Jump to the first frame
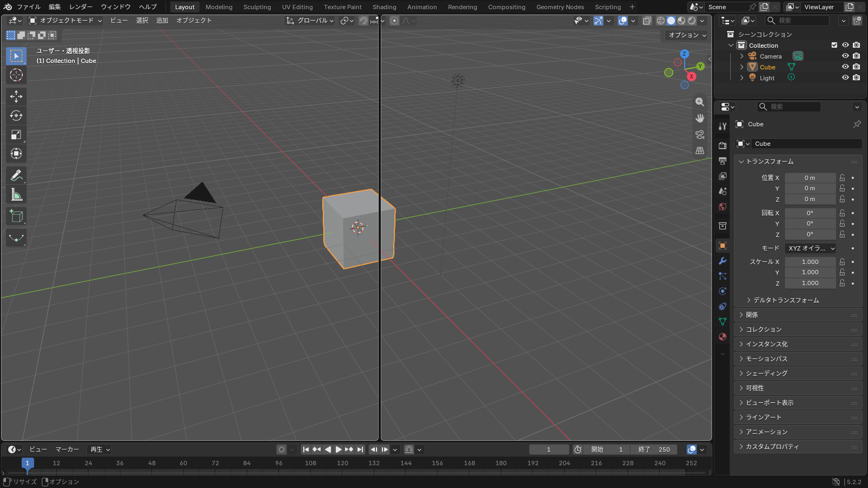Screen dimensions: 868x488 click(306, 450)
